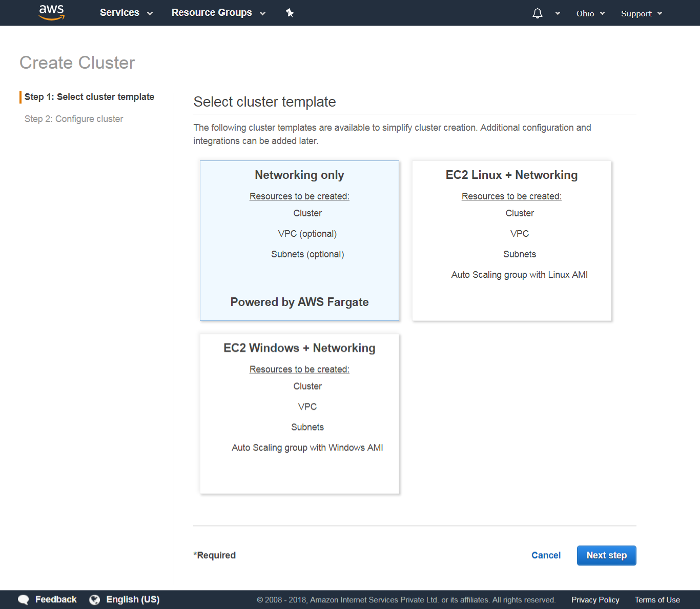Screen dimensions: 700x609
Task: Open the Feedback link in footer
Action: coord(56,600)
